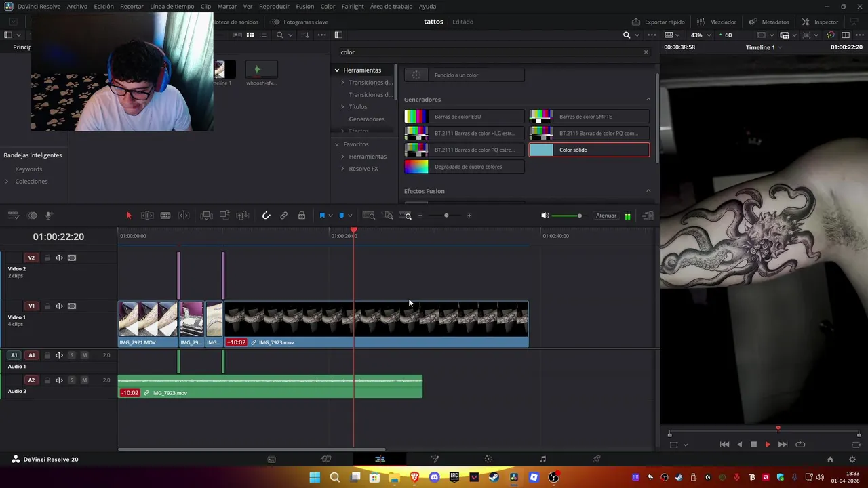Select the V2 destination track badge

coord(31,258)
